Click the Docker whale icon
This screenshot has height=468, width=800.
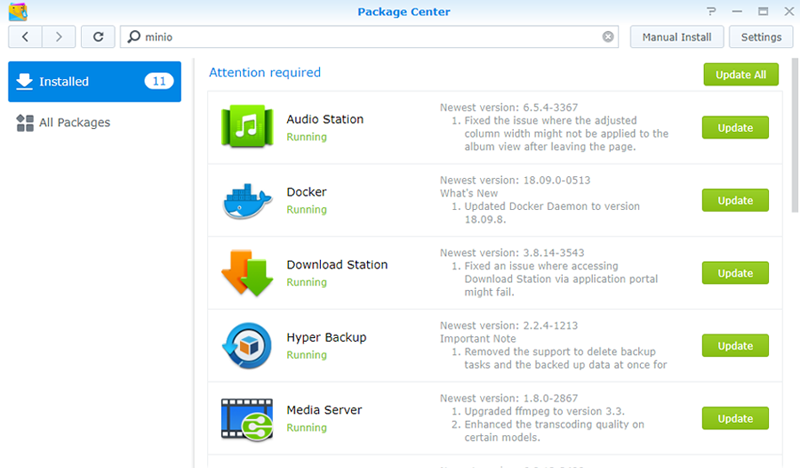click(247, 201)
